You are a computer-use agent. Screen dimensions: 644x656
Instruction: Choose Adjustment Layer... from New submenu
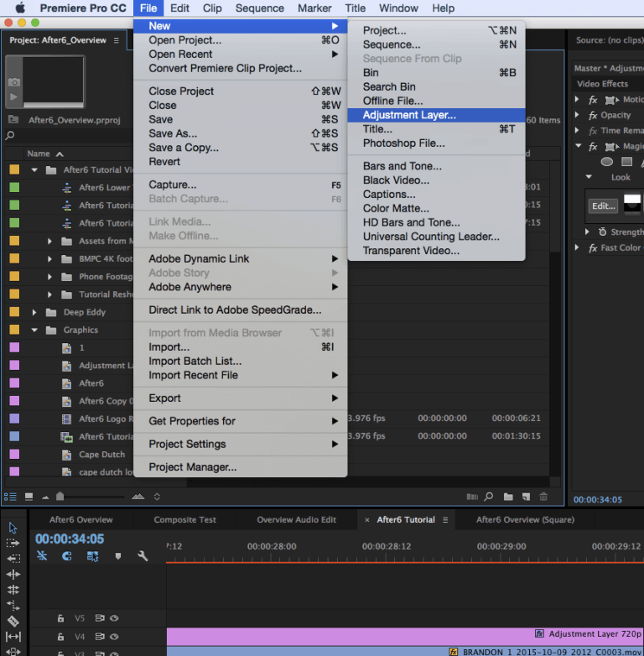[x=436, y=115]
